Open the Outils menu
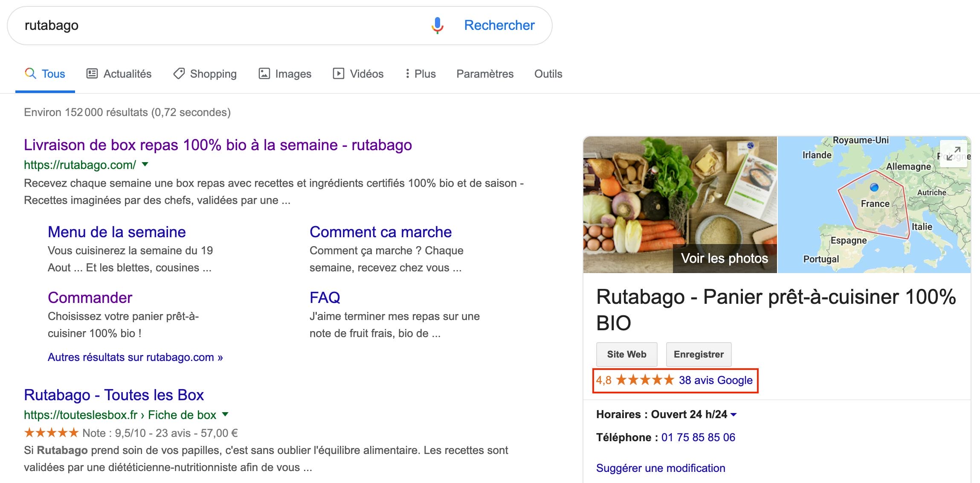The height and width of the screenshot is (483, 980). click(548, 73)
